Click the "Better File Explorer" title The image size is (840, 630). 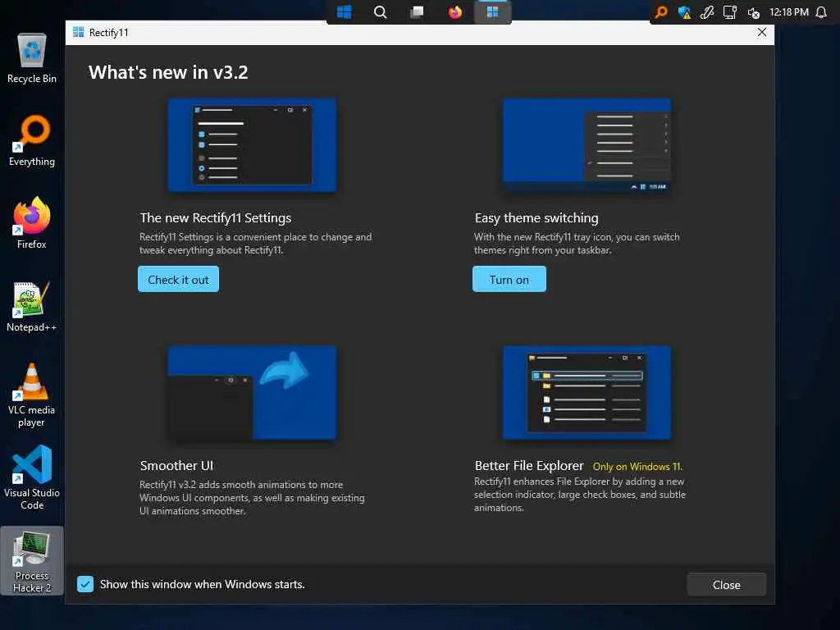(x=529, y=466)
